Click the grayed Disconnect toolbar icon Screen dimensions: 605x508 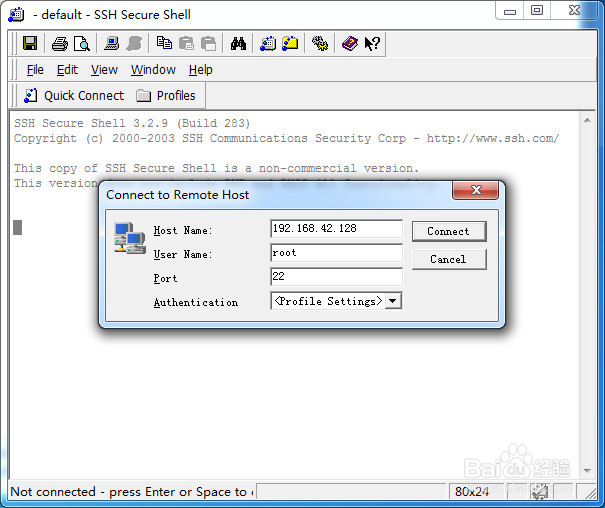pos(134,44)
